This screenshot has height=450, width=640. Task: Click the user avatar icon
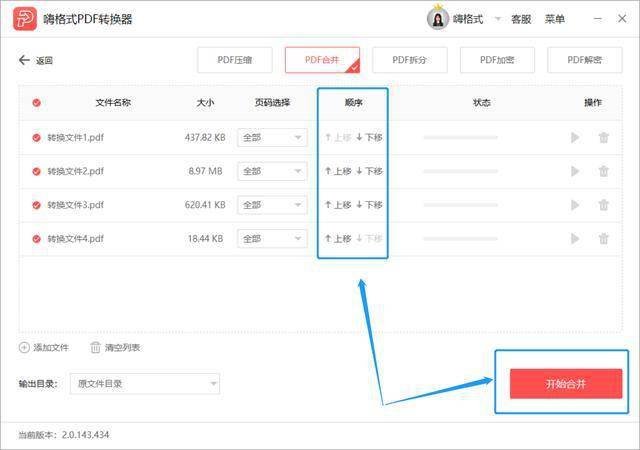438,19
